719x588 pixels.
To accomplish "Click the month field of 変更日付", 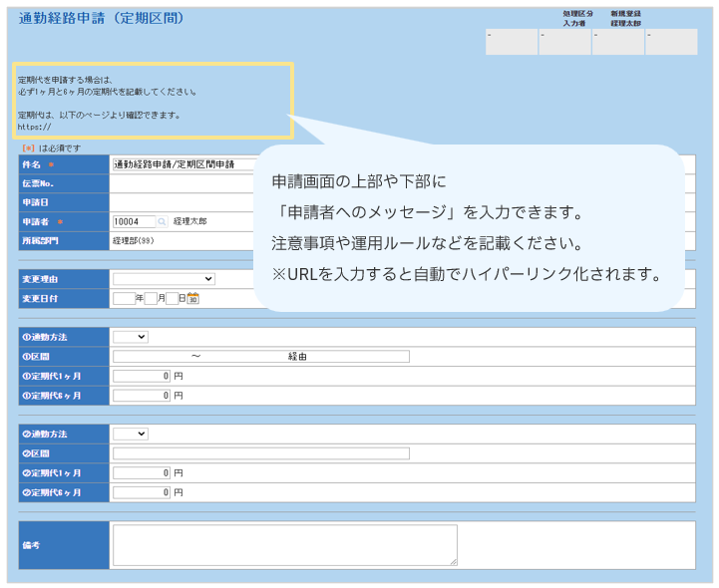I will coord(151,298).
